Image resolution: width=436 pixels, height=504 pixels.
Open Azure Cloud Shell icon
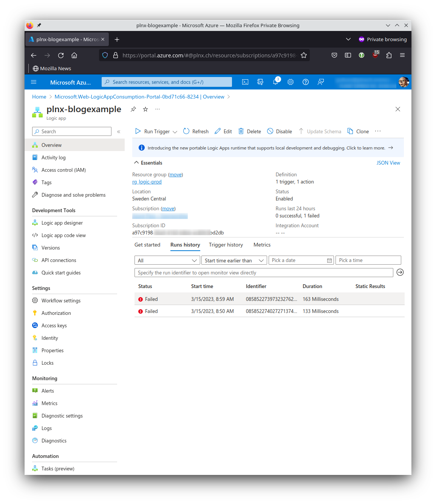[245, 82]
